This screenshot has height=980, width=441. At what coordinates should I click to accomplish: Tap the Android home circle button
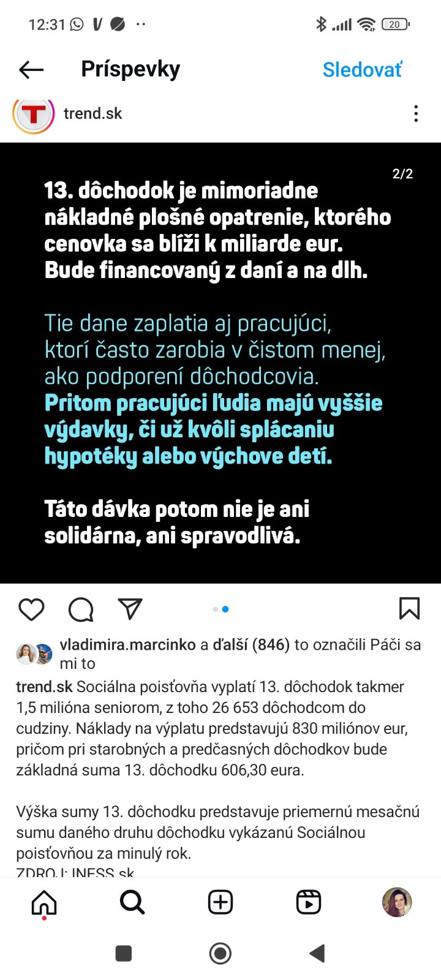coord(221,953)
